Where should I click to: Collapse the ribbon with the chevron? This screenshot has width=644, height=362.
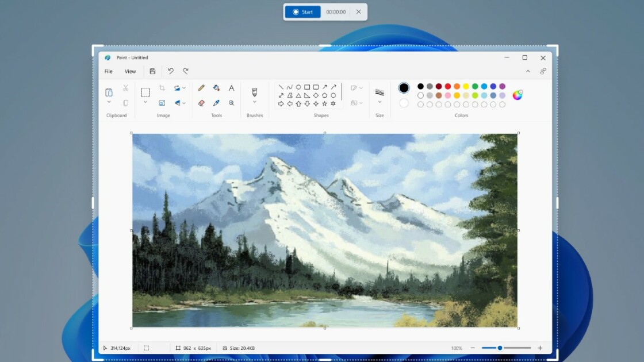click(528, 71)
